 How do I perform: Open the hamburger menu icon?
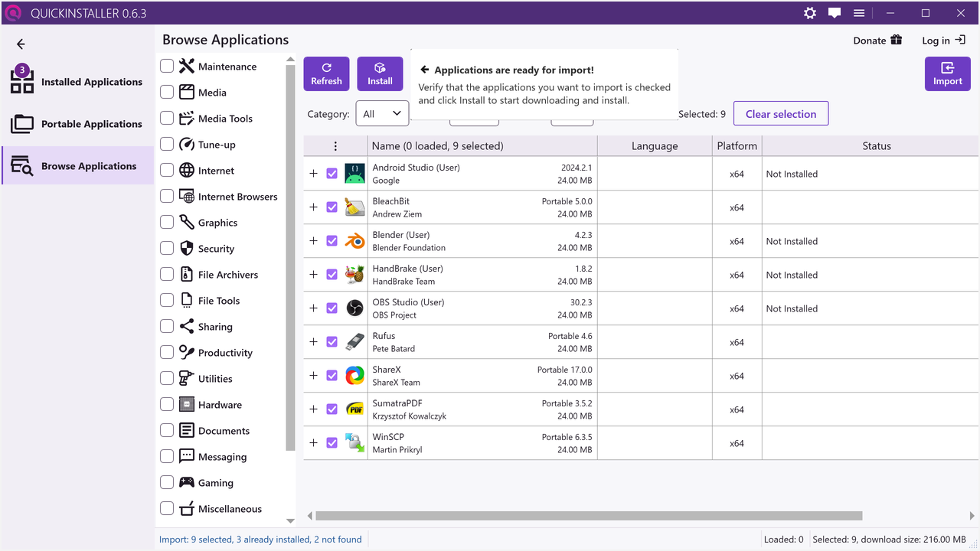(859, 13)
